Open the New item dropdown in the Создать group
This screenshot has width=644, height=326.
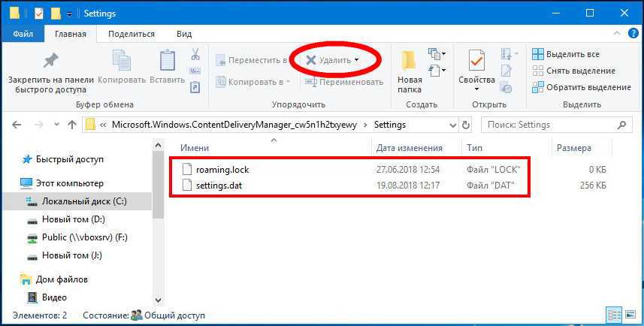[437, 54]
